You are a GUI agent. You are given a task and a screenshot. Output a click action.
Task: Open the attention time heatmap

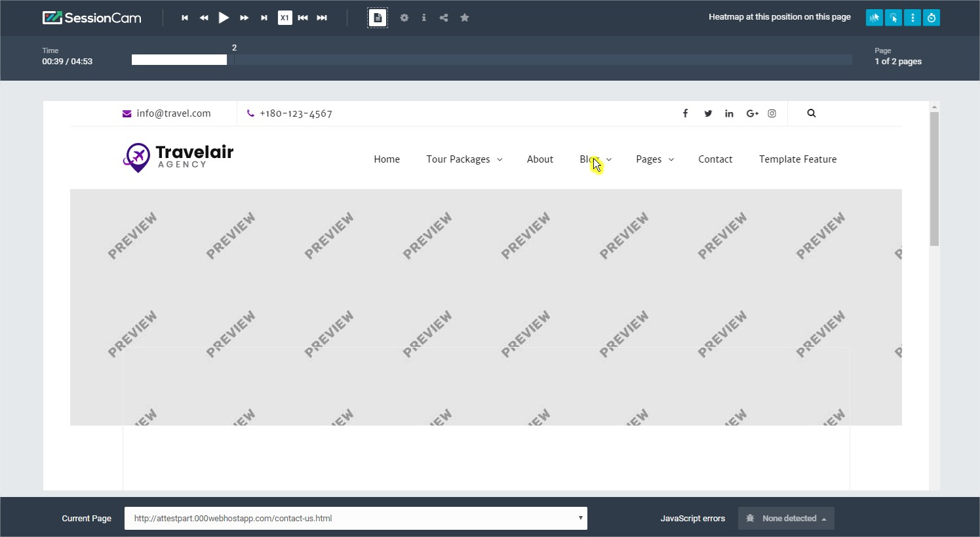click(x=931, y=18)
